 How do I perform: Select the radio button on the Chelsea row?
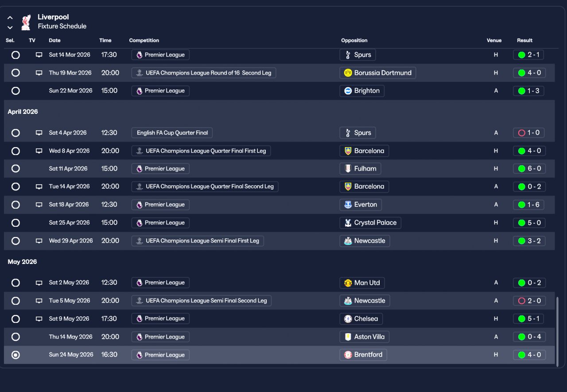pyautogui.click(x=16, y=319)
